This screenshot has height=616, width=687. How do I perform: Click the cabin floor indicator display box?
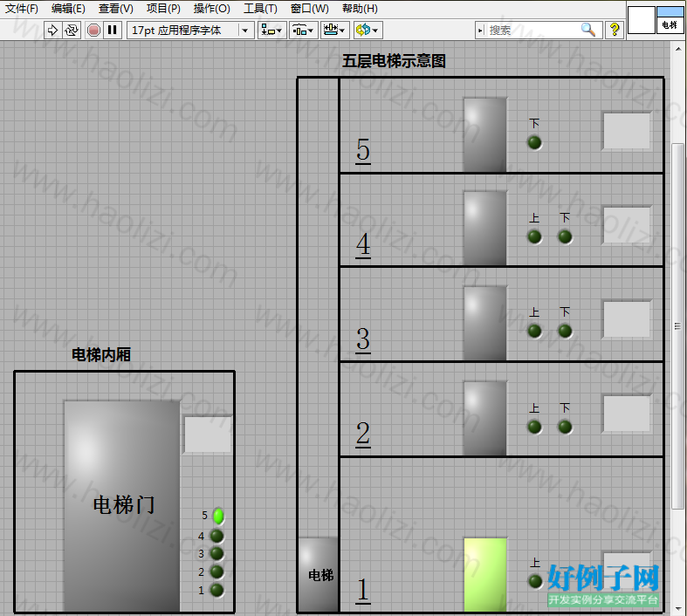click(x=207, y=435)
